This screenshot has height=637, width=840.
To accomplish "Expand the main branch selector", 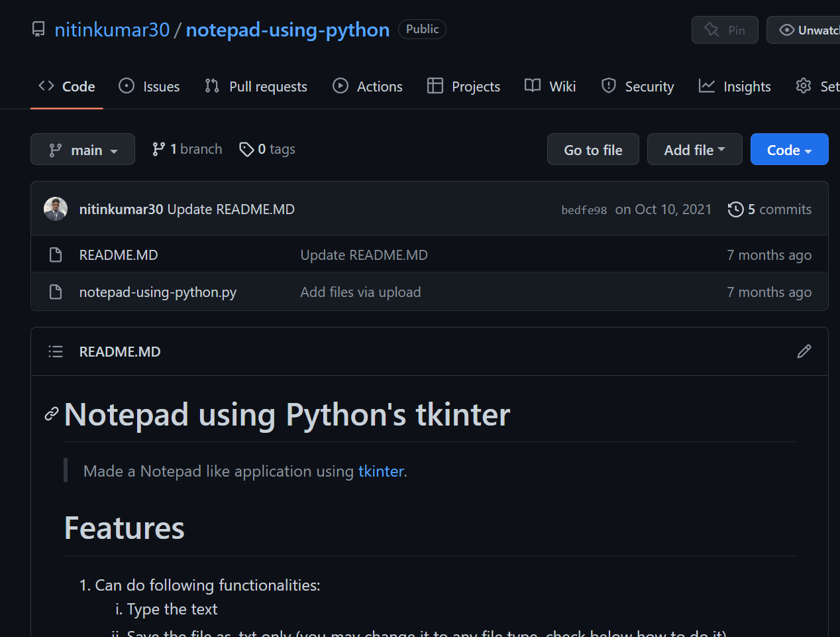I will point(83,150).
